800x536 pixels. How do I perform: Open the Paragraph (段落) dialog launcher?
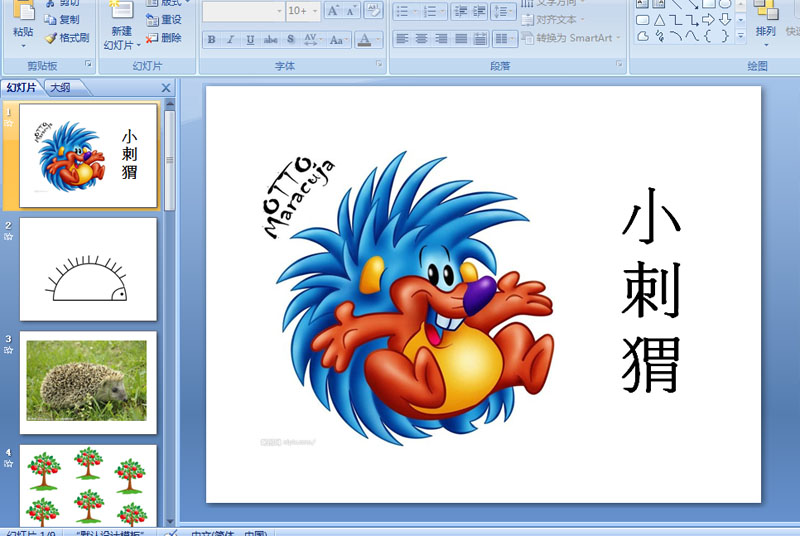619,64
